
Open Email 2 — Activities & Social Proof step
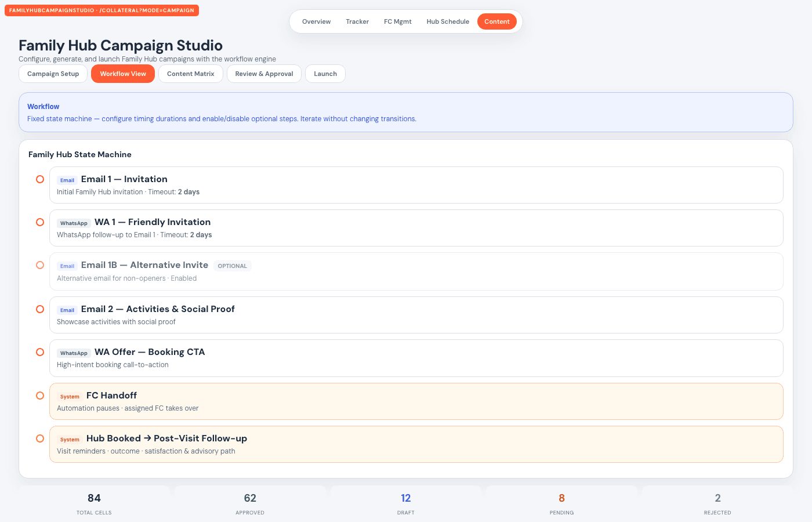pyautogui.click(x=416, y=315)
